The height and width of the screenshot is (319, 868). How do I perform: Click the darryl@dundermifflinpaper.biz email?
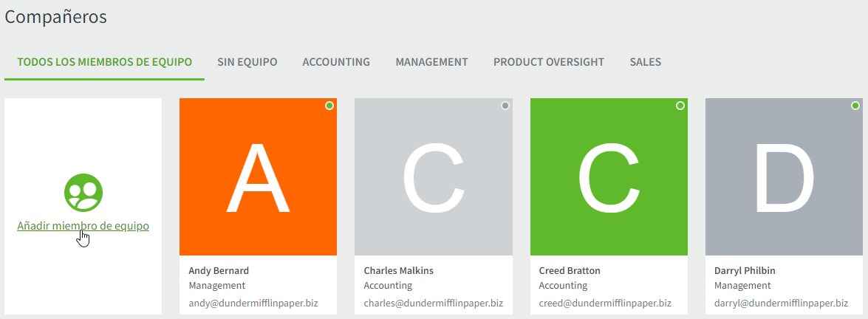click(781, 303)
